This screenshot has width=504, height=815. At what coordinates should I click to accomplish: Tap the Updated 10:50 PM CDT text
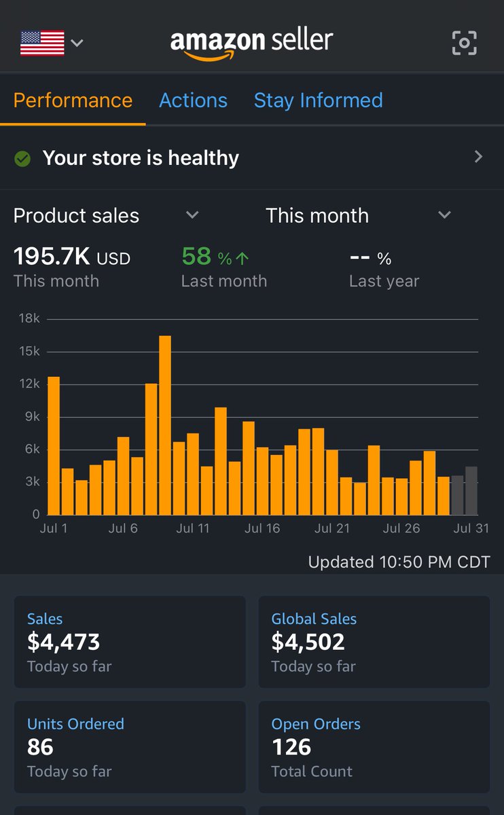399,562
